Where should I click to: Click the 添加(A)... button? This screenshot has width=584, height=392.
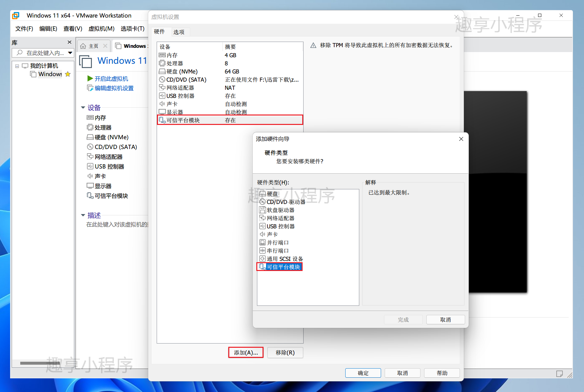point(246,353)
